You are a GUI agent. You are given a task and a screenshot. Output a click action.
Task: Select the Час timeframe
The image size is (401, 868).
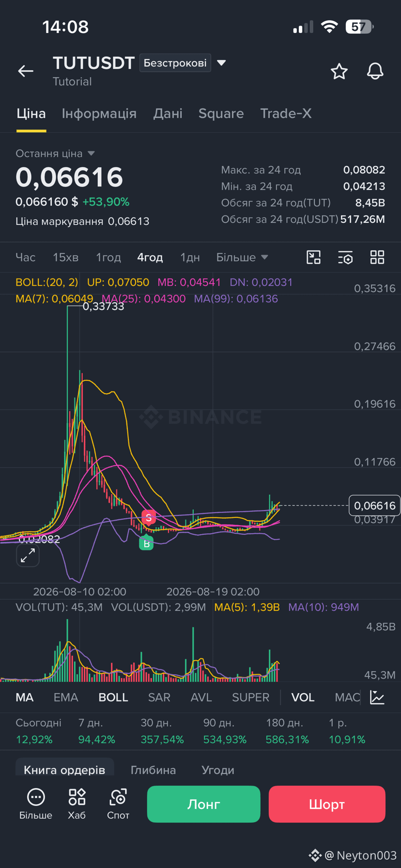[x=26, y=257]
